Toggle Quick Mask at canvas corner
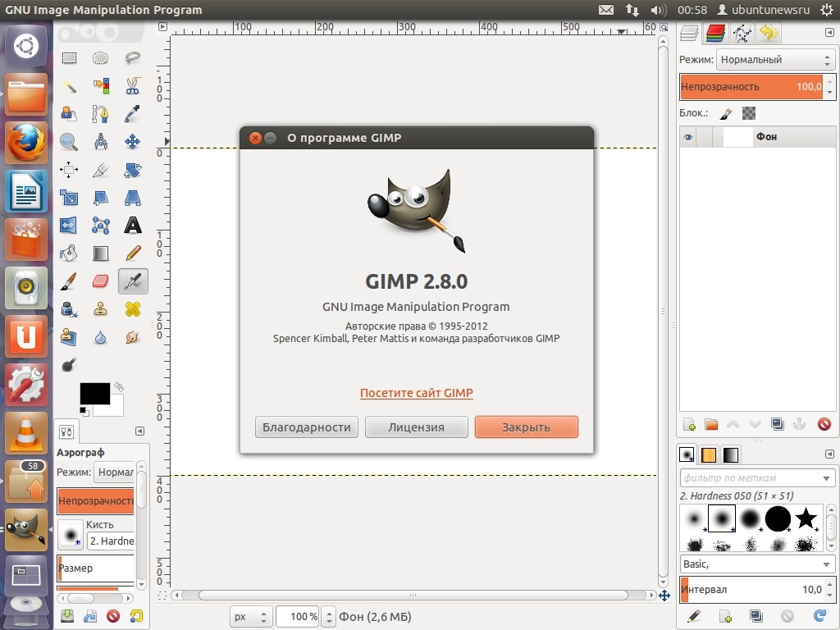The width and height of the screenshot is (840, 630). tap(163, 596)
